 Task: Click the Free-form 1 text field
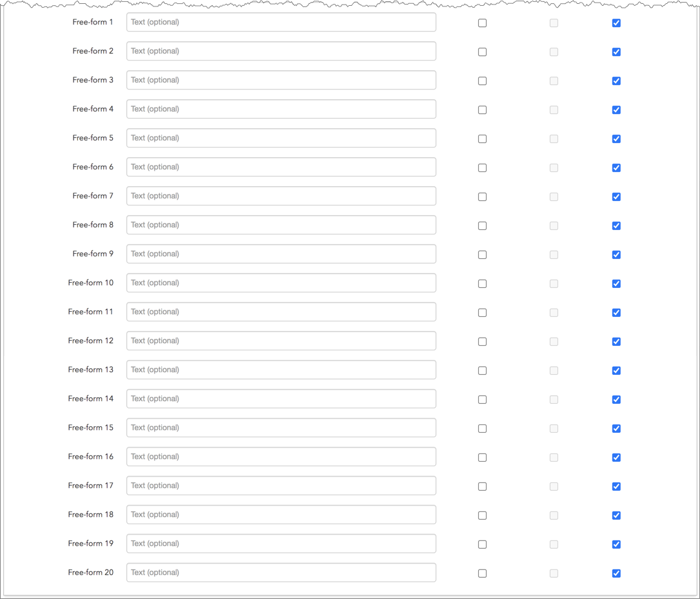point(281,23)
